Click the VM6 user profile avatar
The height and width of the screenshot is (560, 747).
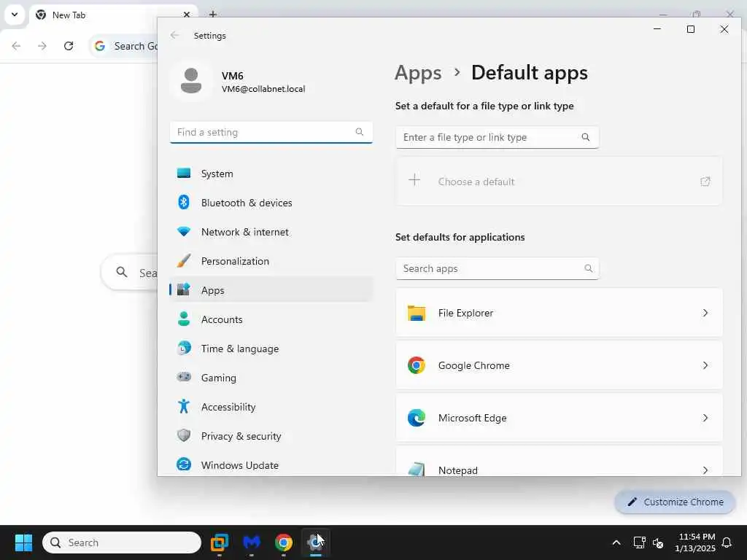coord(191,81)
